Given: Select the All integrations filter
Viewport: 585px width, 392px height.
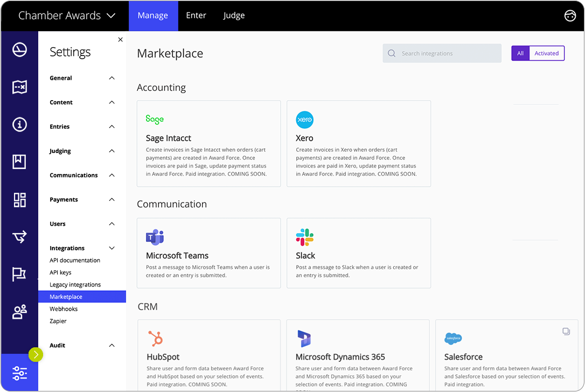Looking at the screenshot, I should 521,53.
